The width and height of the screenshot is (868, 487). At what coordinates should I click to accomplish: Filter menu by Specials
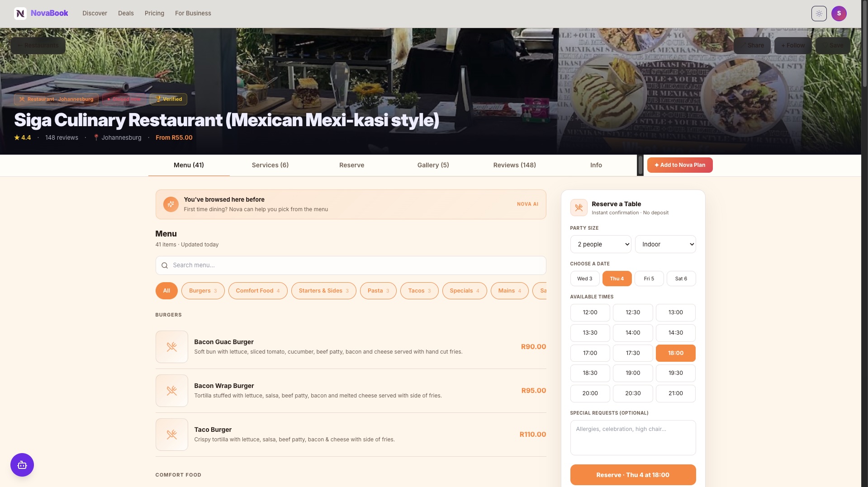[465, 291]
